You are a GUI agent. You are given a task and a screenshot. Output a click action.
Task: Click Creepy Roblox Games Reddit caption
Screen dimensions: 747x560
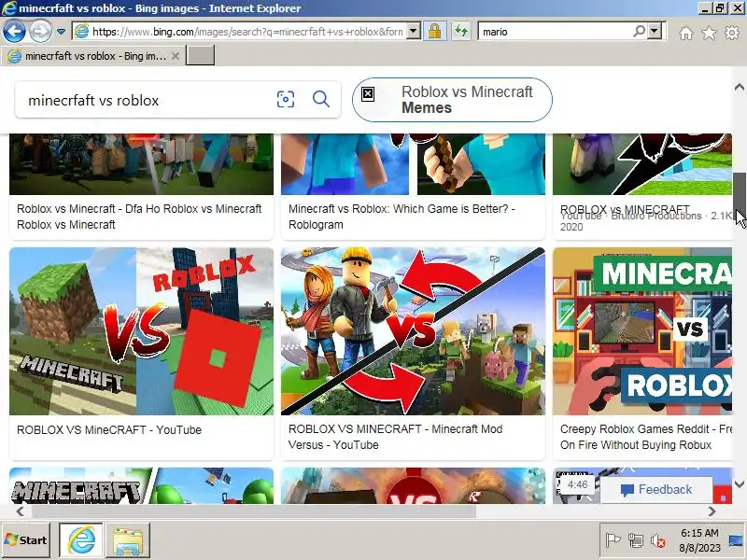tap(646, 437)
